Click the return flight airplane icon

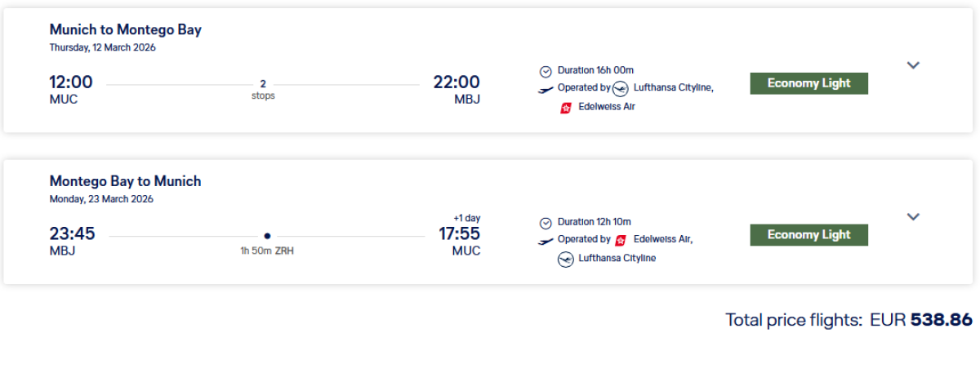pos(546,241)
